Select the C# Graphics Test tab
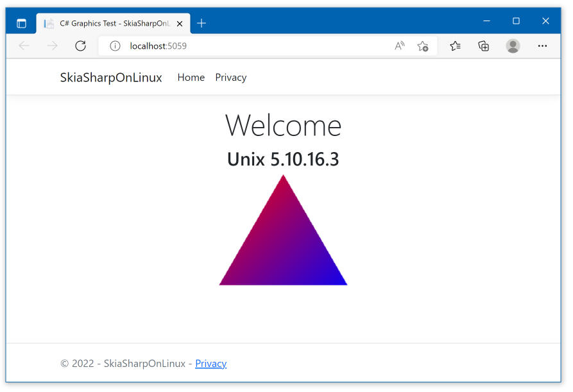The image size is (573, 392). 114,24
